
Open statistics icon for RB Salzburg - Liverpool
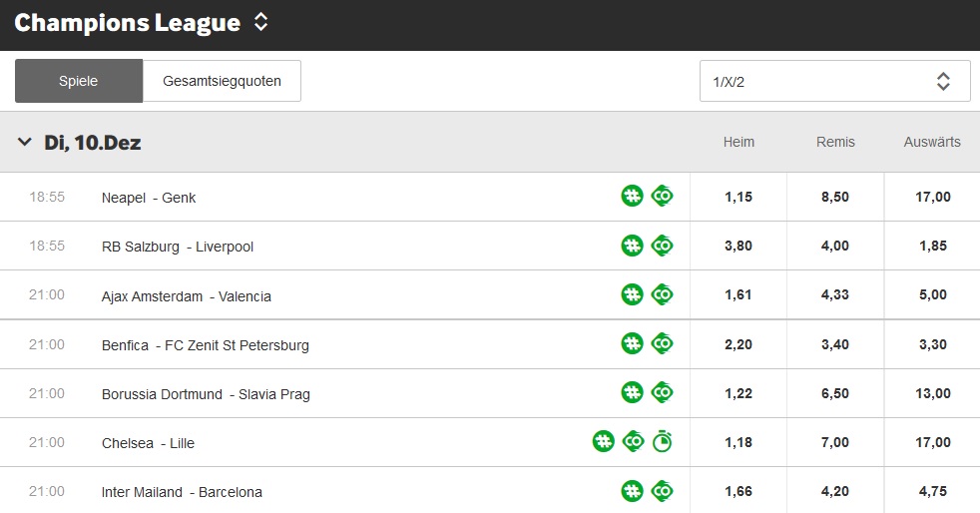click(x=632, y=246)
